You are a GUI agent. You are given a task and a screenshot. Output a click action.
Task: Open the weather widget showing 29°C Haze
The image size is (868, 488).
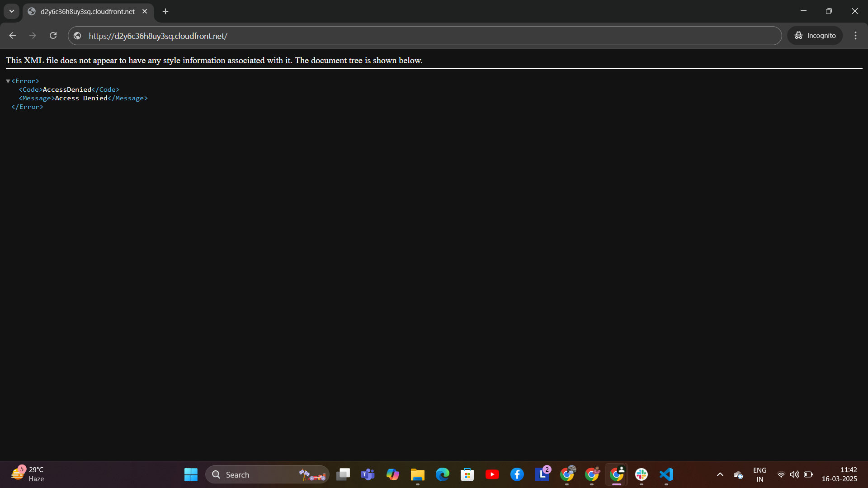coord(28,474)
